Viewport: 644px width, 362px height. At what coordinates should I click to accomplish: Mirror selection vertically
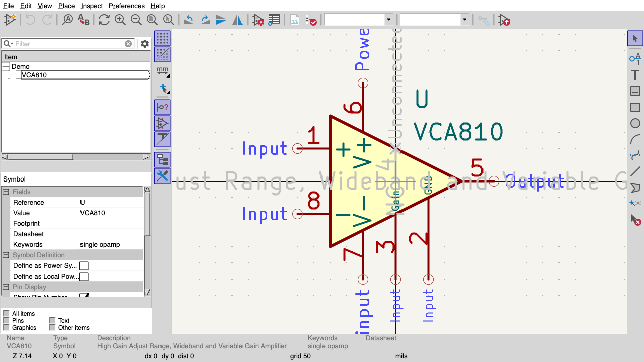pos(221,20)
